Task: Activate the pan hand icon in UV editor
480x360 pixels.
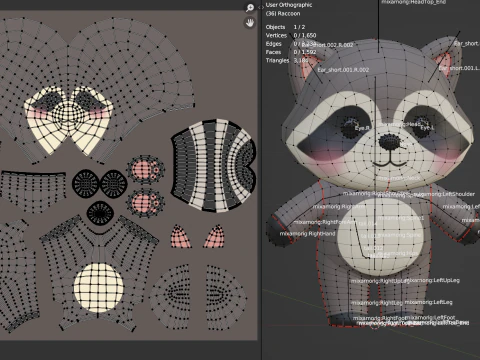Action: click(250, 22)
